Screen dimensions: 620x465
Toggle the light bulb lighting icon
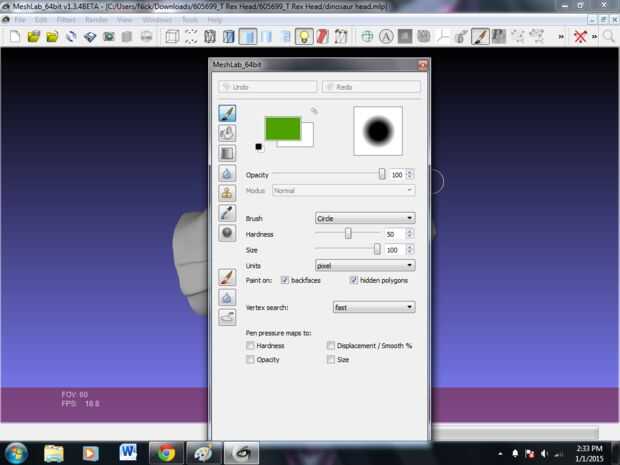[304, 37]
